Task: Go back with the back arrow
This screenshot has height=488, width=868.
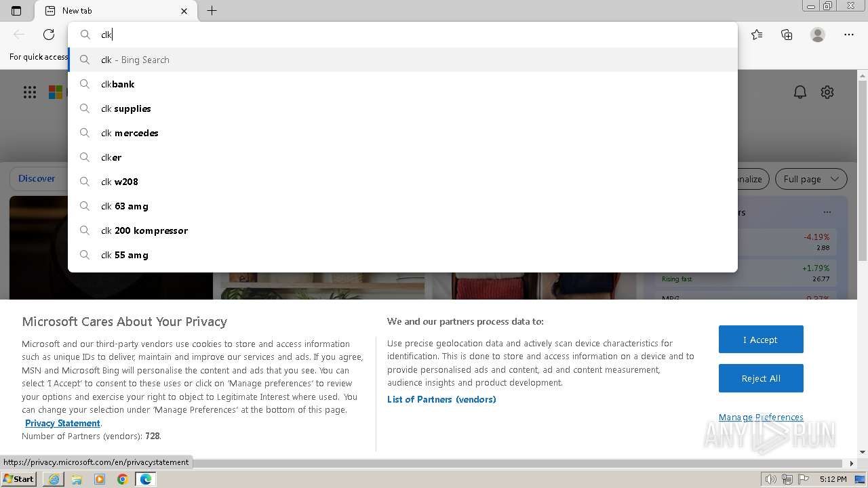Action: tap(19, 35)
